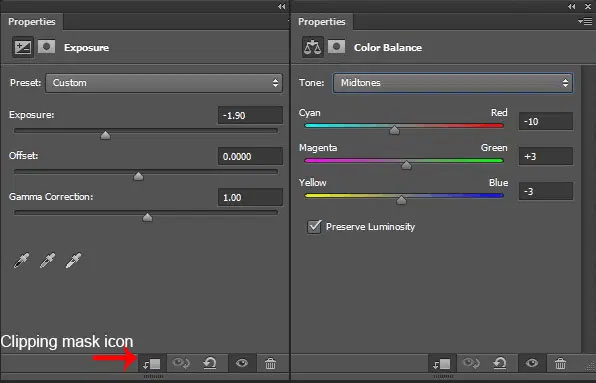Viewport: 596px width, 383px height.
Task: Select layer mask icon beside Exposure title
Action: click(x=47, y=47)
